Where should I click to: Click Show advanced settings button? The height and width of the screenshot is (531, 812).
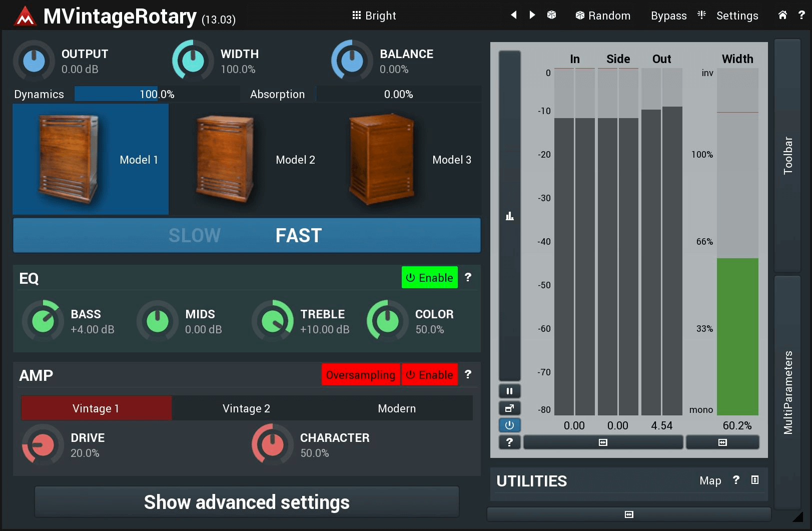[x=247, y=502]
